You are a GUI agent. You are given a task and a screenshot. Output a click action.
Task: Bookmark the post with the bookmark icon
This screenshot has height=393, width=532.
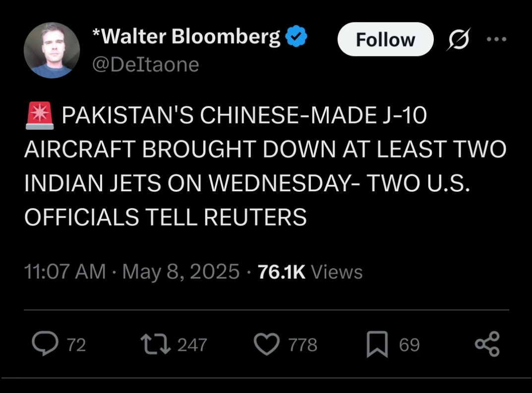(377, 345)
